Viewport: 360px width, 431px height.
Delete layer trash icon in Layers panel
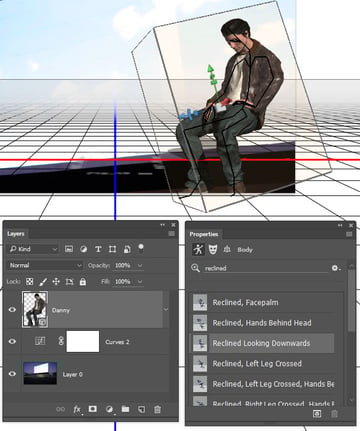click(x=157, y=409)
